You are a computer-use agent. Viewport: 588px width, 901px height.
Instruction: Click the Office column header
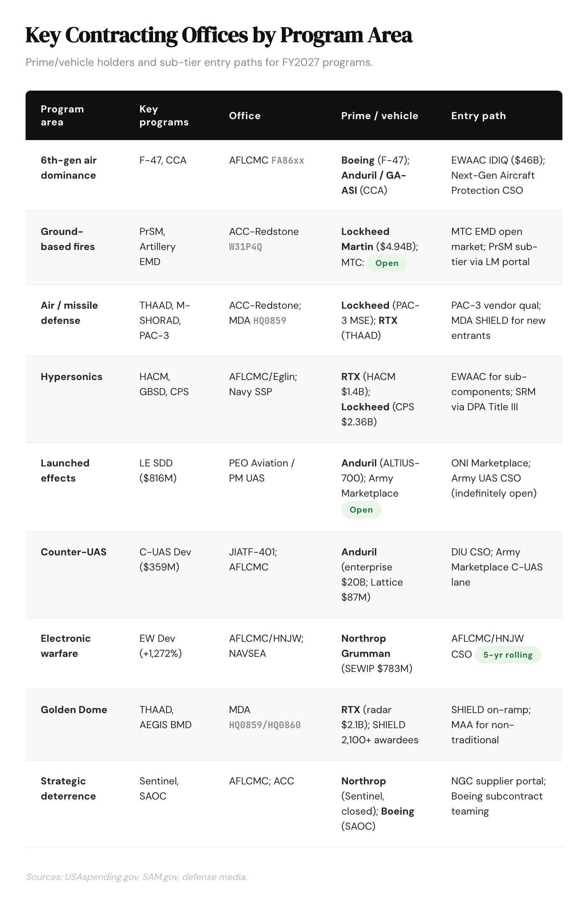click(245, 115)
